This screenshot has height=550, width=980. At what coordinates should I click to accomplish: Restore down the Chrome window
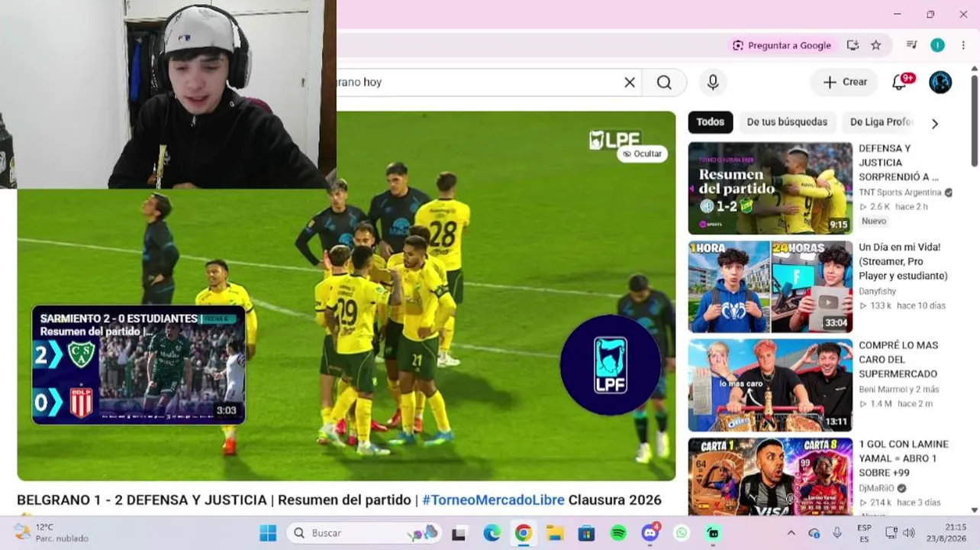click(930, 15)
